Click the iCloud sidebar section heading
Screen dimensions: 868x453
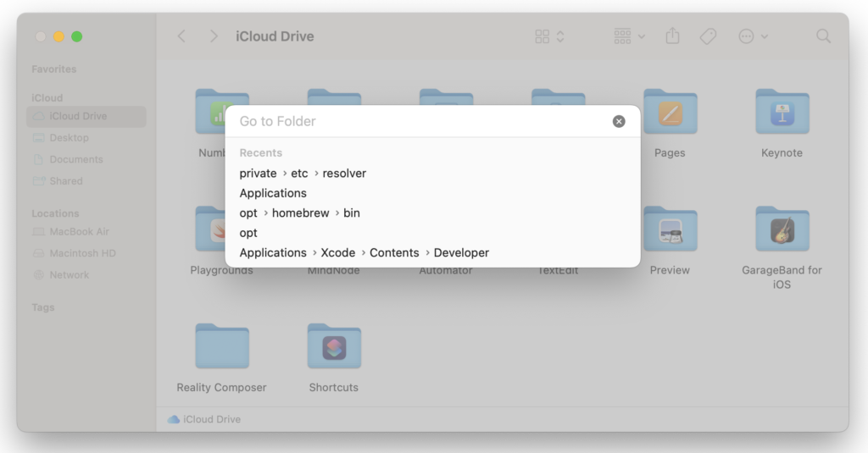click(x=47, y=98)
